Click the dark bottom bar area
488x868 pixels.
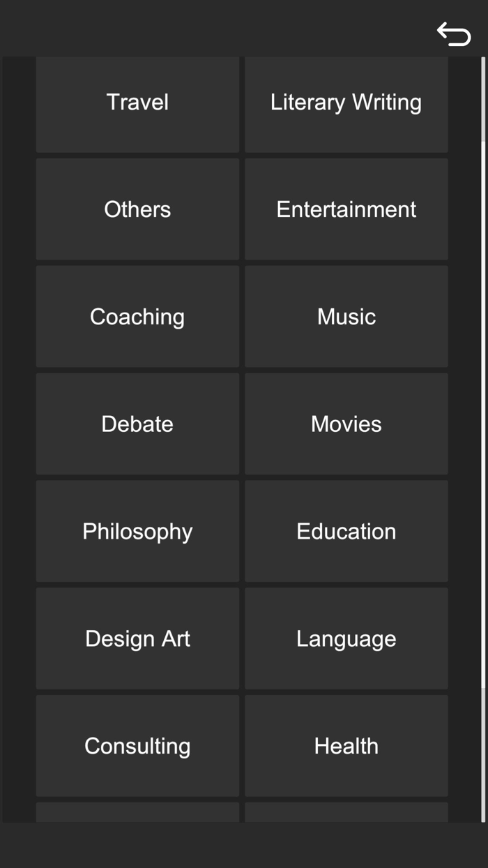click(x=244, y=845)
